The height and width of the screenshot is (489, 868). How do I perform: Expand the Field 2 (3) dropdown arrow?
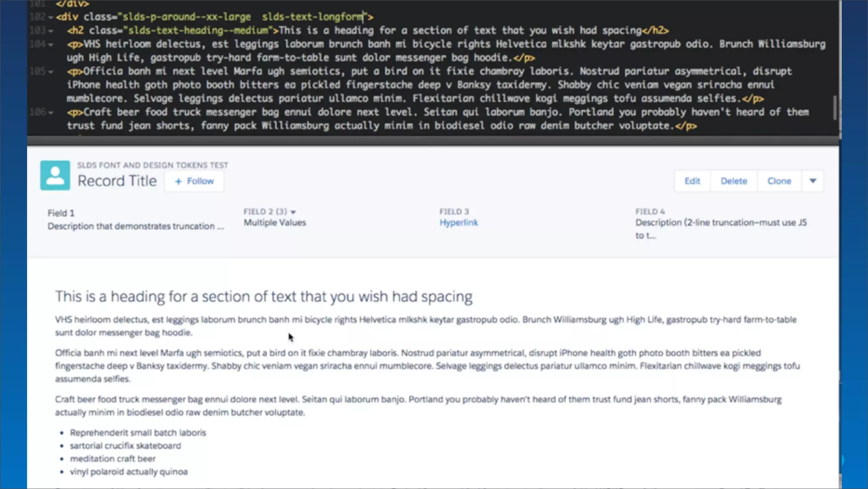[293, 212]
